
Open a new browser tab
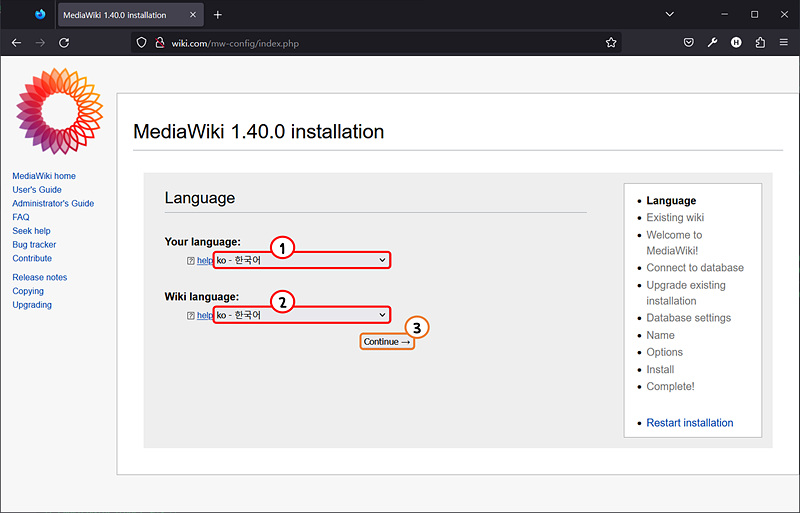(218, 15)
